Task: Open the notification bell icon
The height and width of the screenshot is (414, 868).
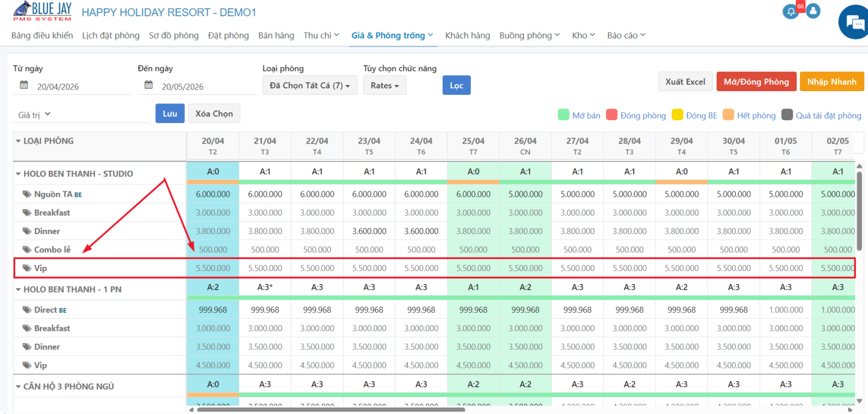Action: point(791,11)
